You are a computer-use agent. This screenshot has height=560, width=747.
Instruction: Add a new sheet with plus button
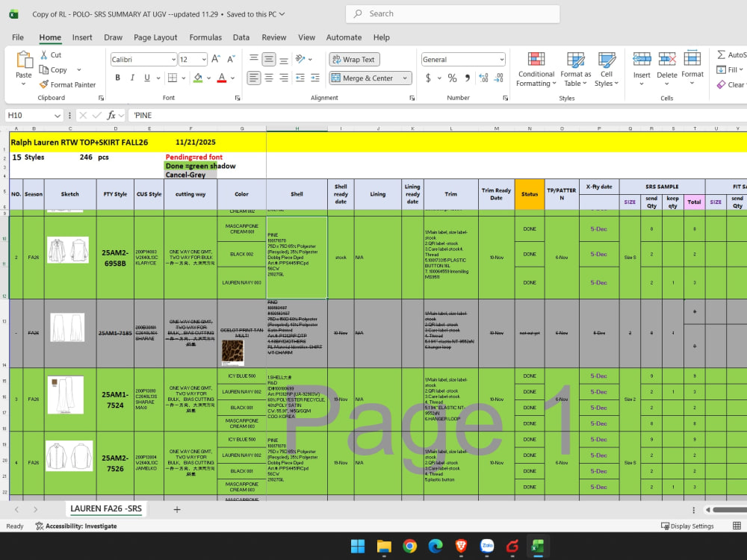click(177, 509)
